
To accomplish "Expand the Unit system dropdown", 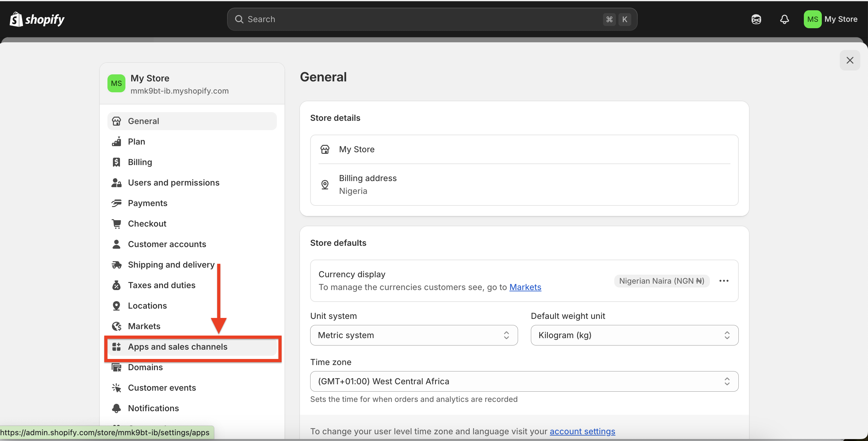I will tap(413, 335).
